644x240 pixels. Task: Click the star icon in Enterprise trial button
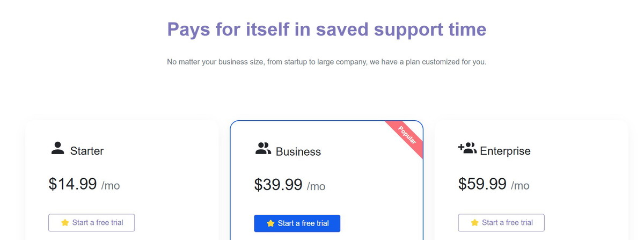tap(474, 223)
